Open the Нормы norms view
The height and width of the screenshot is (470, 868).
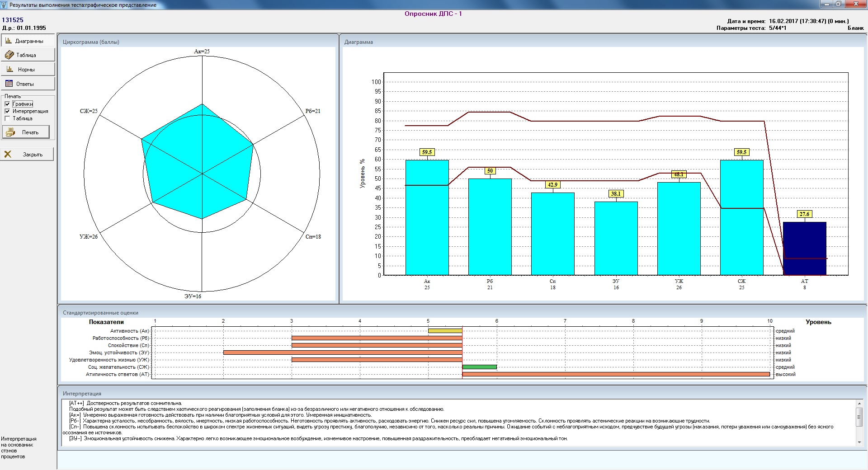[28, 70]
